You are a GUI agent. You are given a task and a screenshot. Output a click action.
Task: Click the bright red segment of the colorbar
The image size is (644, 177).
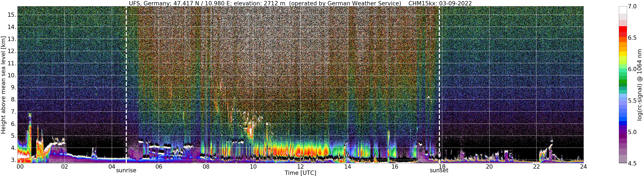click(623, 29)
